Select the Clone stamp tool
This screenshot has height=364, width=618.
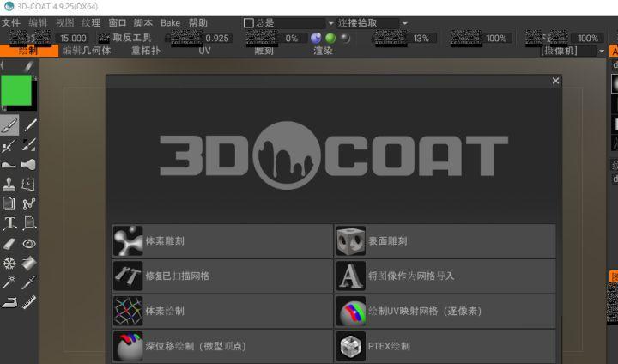click(9, 184)
